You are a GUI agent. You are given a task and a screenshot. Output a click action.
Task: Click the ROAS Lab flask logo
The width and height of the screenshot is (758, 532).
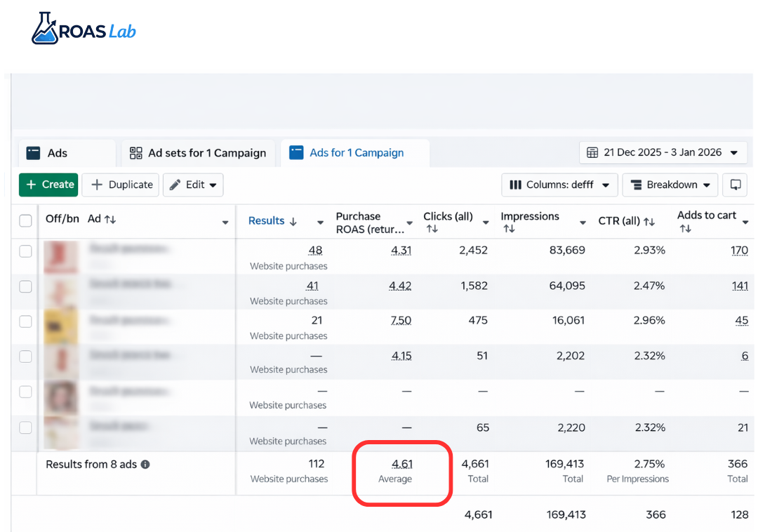pos(44,27)
